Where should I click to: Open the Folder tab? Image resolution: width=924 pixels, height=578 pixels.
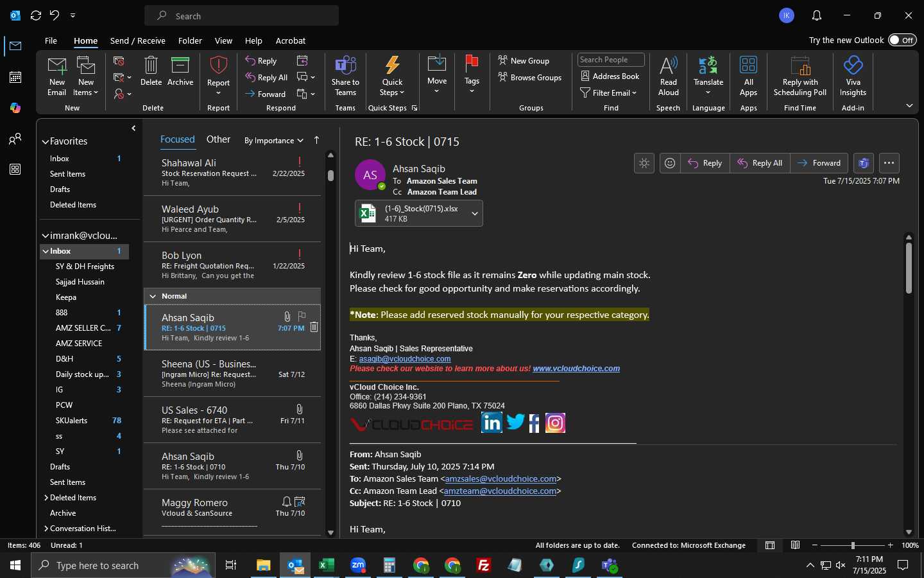pyautogui.click(x=190, y=40)
